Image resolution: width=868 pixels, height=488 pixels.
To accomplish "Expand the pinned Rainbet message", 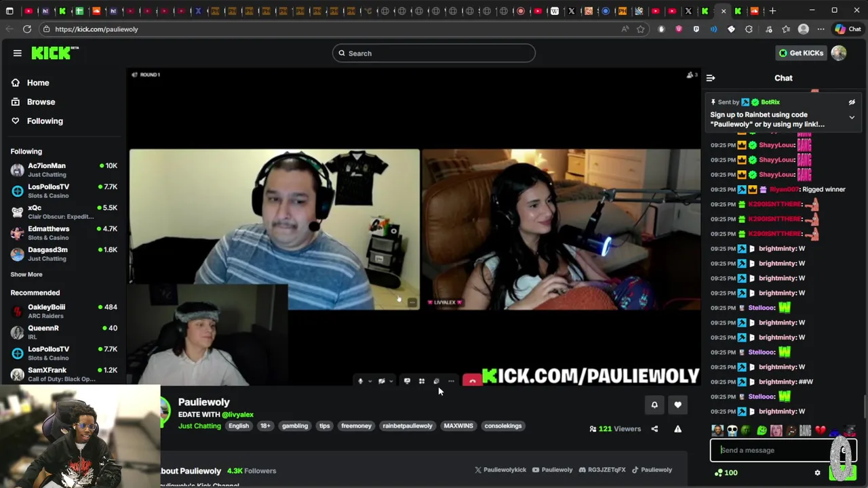I will click(x=852, y=117).
